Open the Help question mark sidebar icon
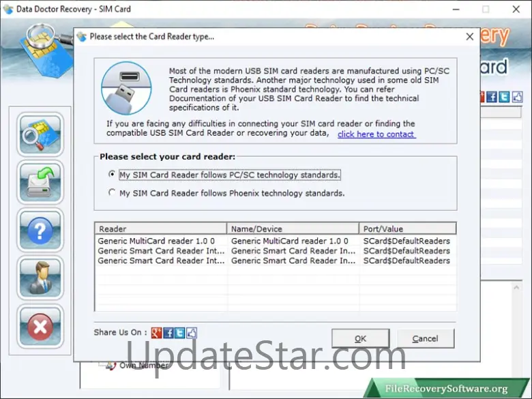 click(x=40, y=231)
